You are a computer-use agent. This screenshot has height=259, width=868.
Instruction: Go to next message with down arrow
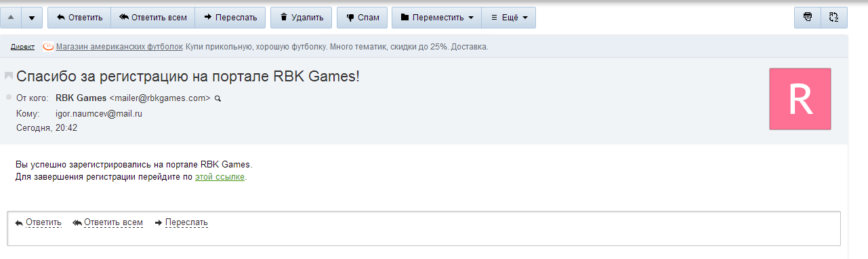[32, 18]
